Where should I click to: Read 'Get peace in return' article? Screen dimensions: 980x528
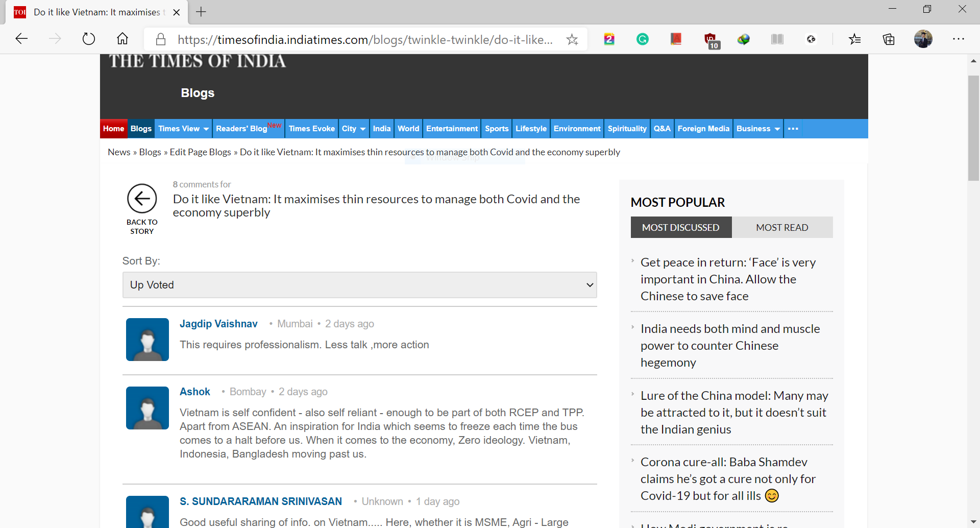click(728, 279)
